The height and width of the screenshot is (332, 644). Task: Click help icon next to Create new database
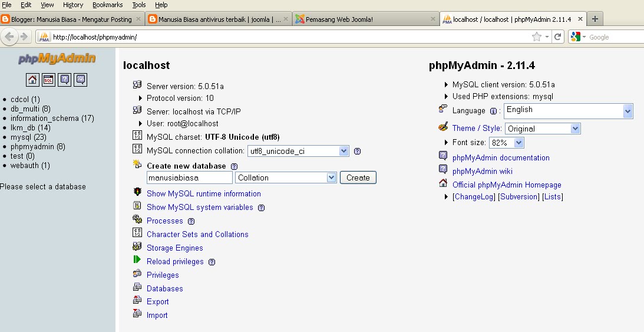234,166
